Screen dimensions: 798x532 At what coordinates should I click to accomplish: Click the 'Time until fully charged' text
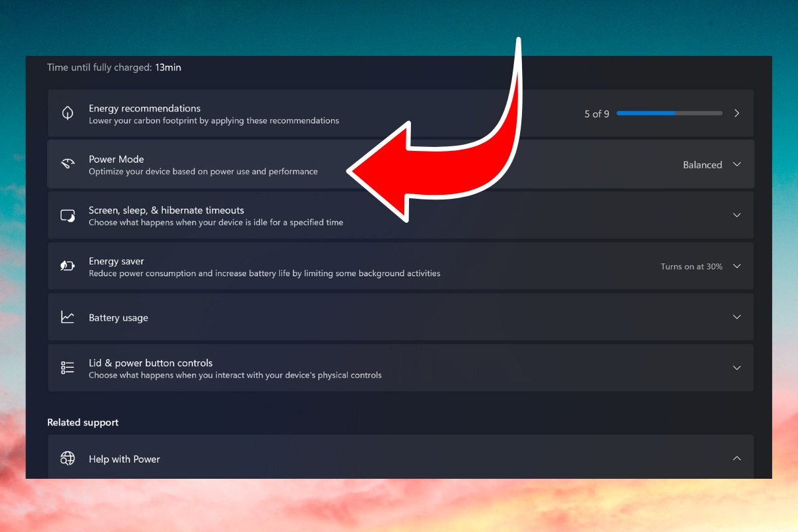click(x=99, y=67)
